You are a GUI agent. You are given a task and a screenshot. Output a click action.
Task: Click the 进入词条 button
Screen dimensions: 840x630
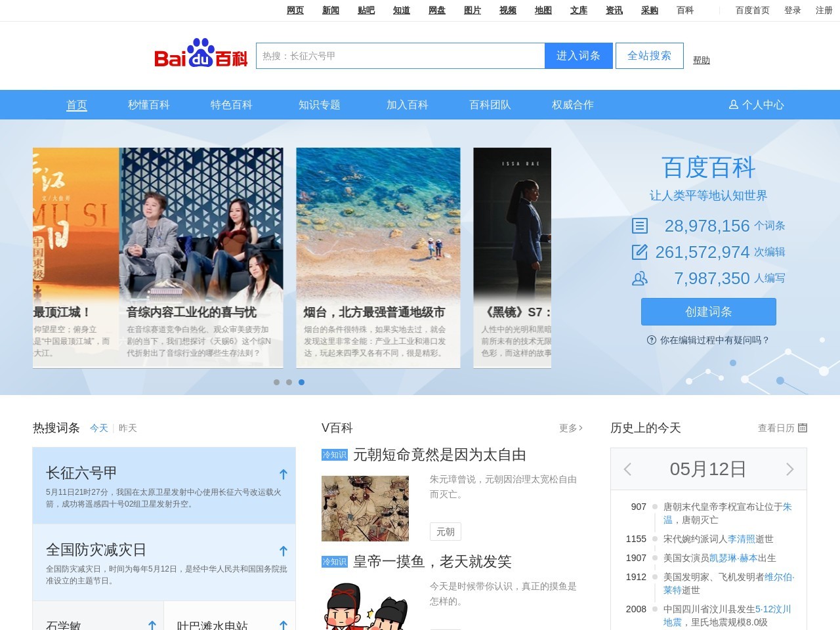click(x=578, y=56)
